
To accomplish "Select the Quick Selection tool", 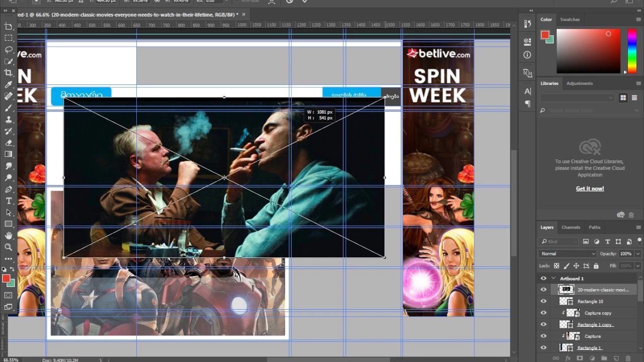I will tap(9, 61).
